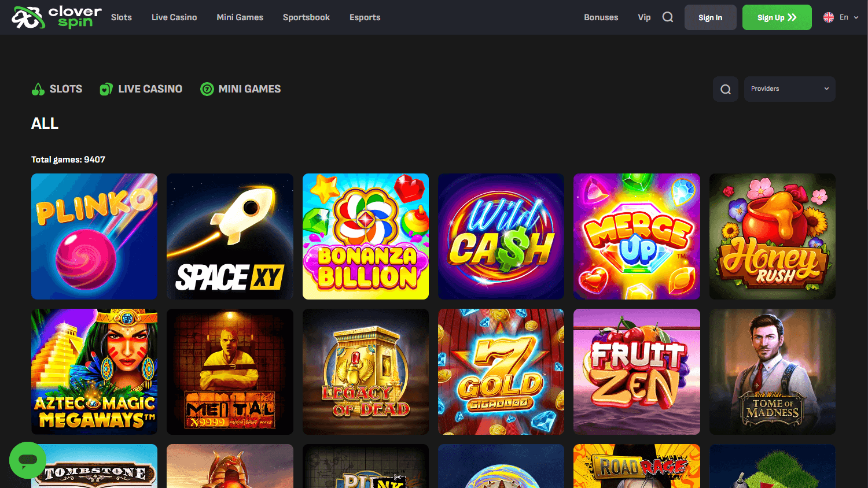Open the En language selector
Viewport: 868px width, 488px height.
point(841,17)
